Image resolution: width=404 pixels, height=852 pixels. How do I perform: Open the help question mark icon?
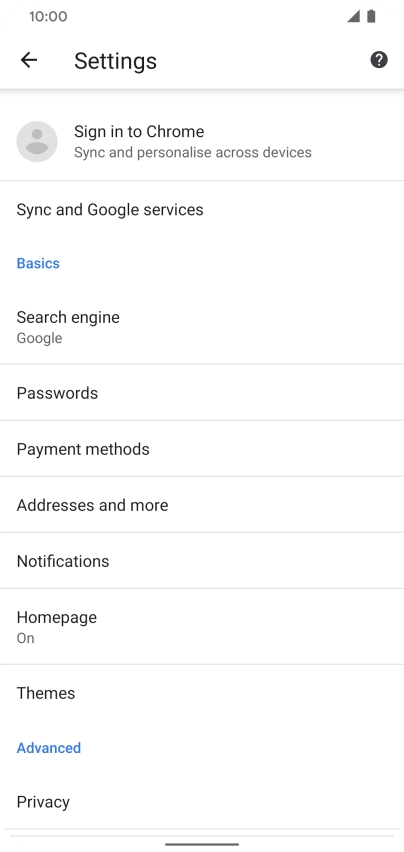378,60
